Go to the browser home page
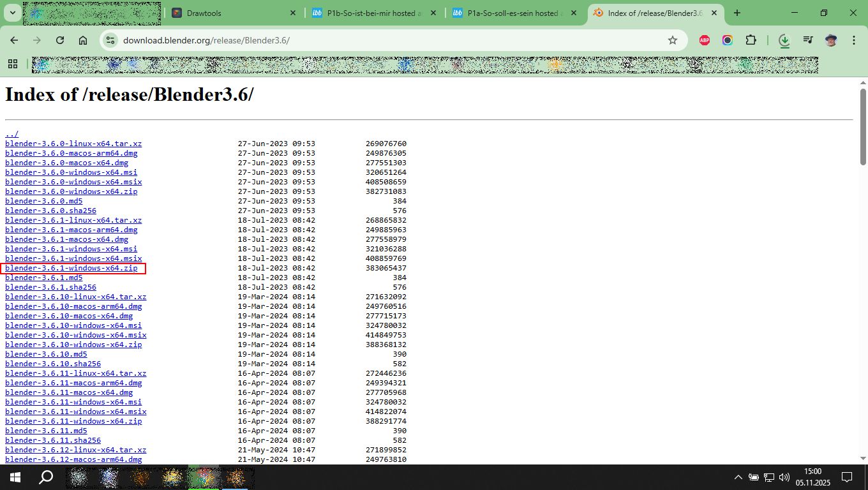This screenshot has height=490, width=868. coord(83,40)
